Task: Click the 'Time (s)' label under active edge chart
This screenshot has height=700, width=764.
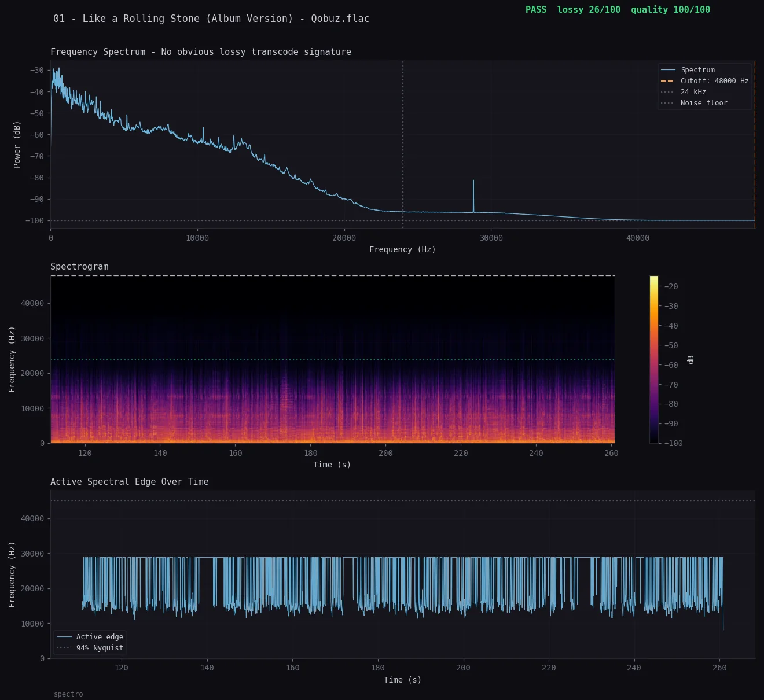Action: tap(402, 680)
